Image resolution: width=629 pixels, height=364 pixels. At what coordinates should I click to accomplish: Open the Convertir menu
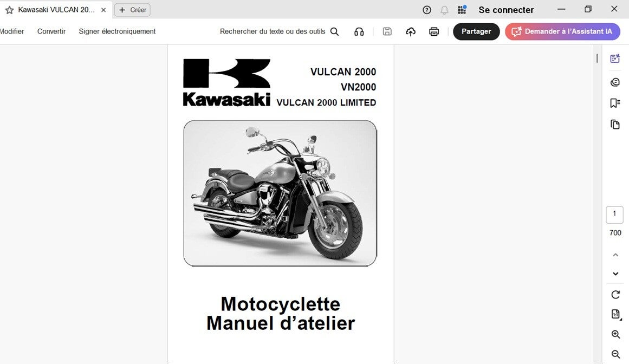pos(51,31)
